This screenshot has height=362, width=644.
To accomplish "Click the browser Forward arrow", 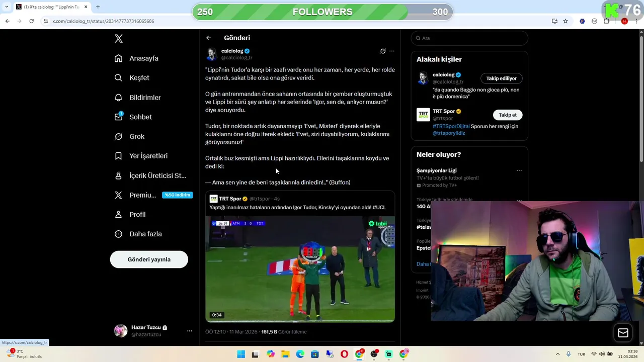I will tap(19, 21).
